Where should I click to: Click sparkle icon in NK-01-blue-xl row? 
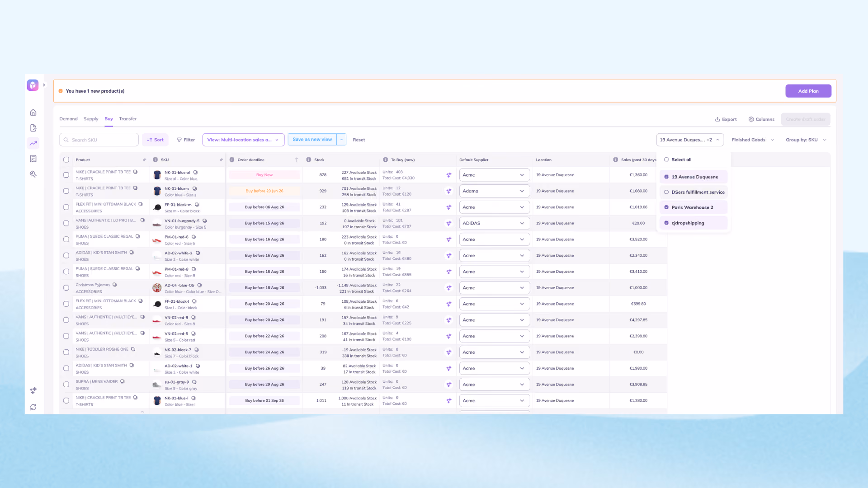[449, 175]
